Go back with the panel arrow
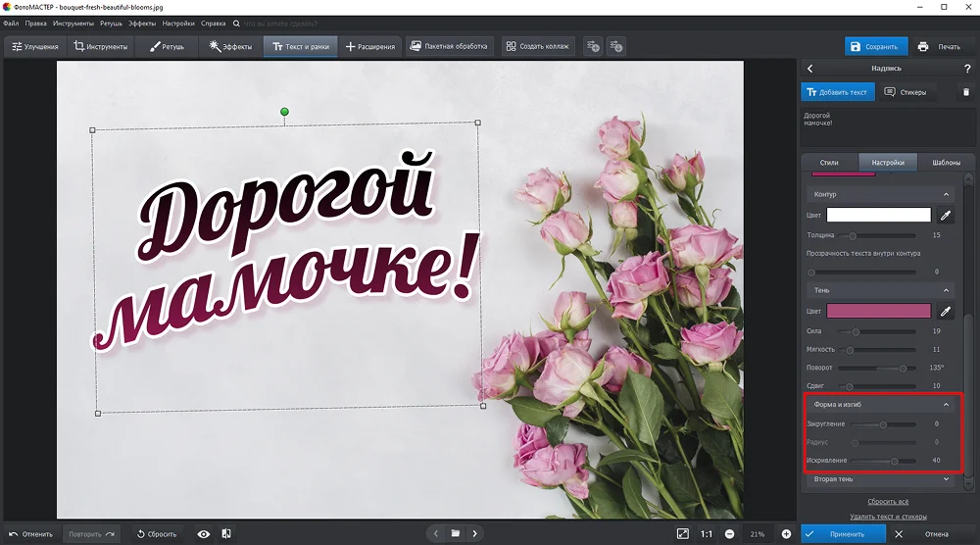The width and height of the screenshot is (980, 545). [x=810, y=69]
